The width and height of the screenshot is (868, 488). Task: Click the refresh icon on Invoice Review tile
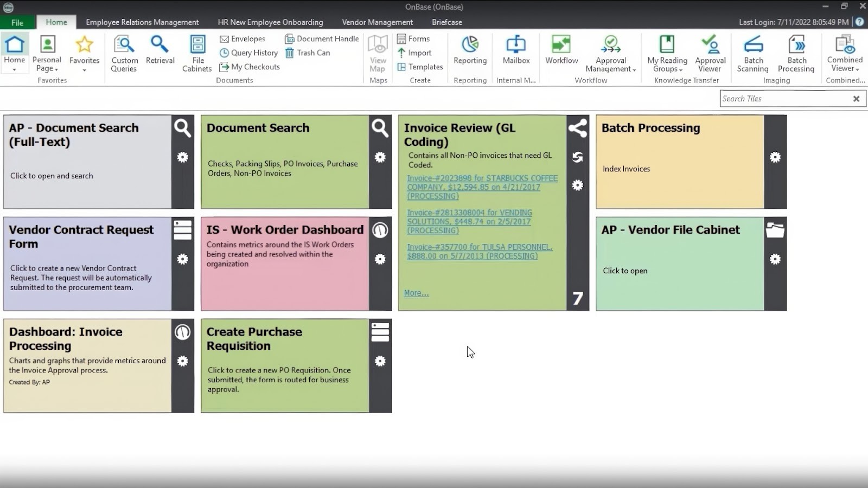577,157
